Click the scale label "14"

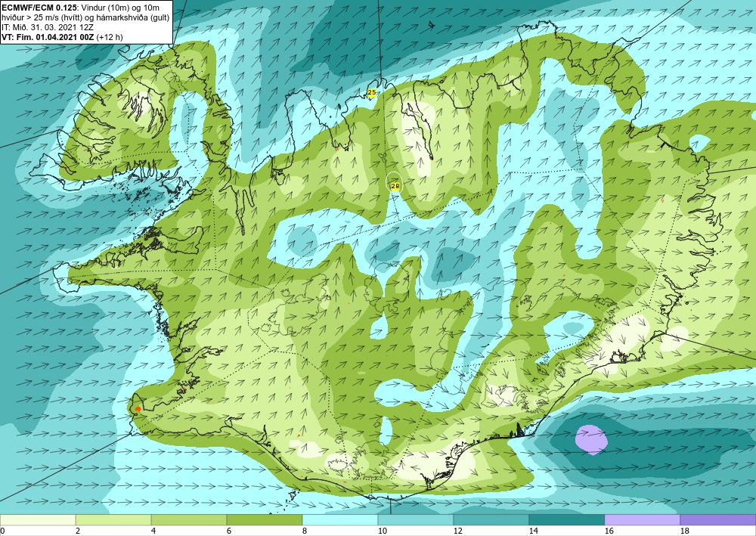point(533,531)
